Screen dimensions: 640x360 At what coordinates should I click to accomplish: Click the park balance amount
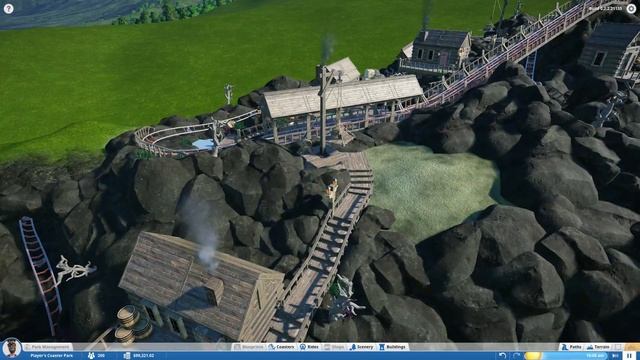pyautogui.click(x=144, y=356)
